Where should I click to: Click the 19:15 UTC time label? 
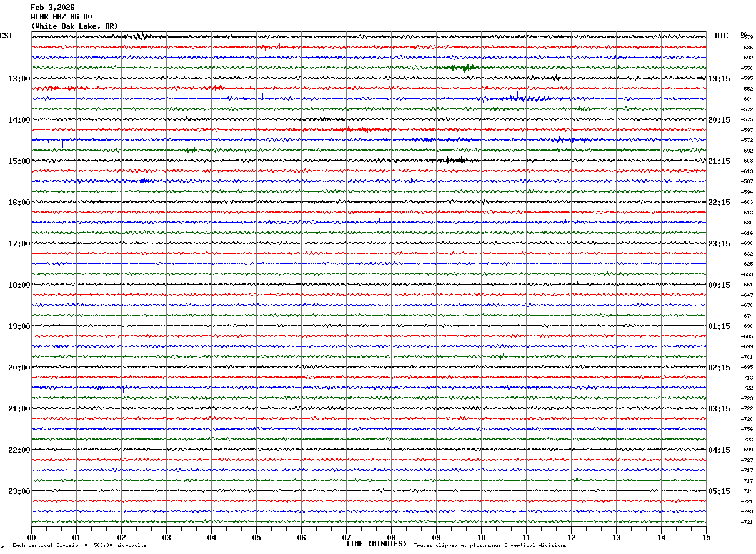(x=719, y=79)
